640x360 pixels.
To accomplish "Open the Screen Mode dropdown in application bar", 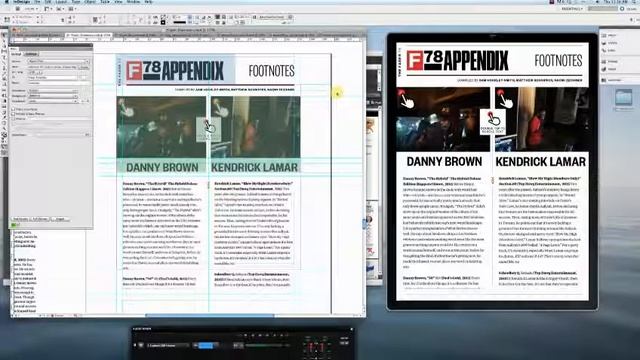I will point(60,9).
